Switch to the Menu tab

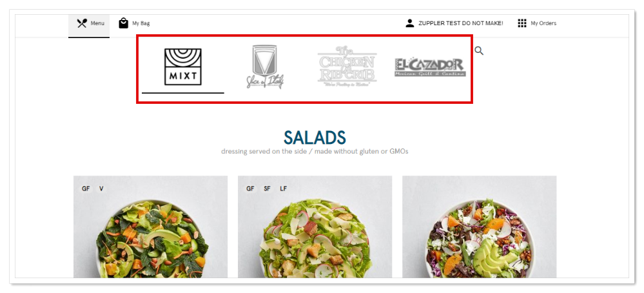click(x=89, y=23)
